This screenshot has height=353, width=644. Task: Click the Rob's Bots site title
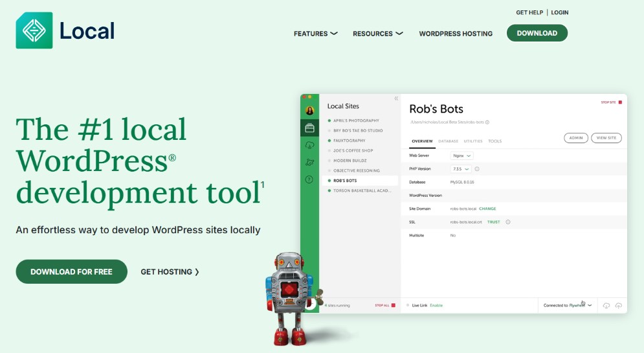click(x=436, y=109)
